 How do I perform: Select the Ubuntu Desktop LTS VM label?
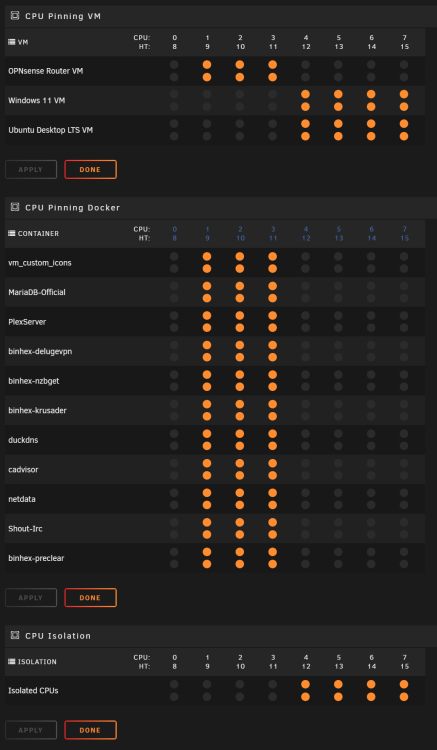click(x=50, y=130)
